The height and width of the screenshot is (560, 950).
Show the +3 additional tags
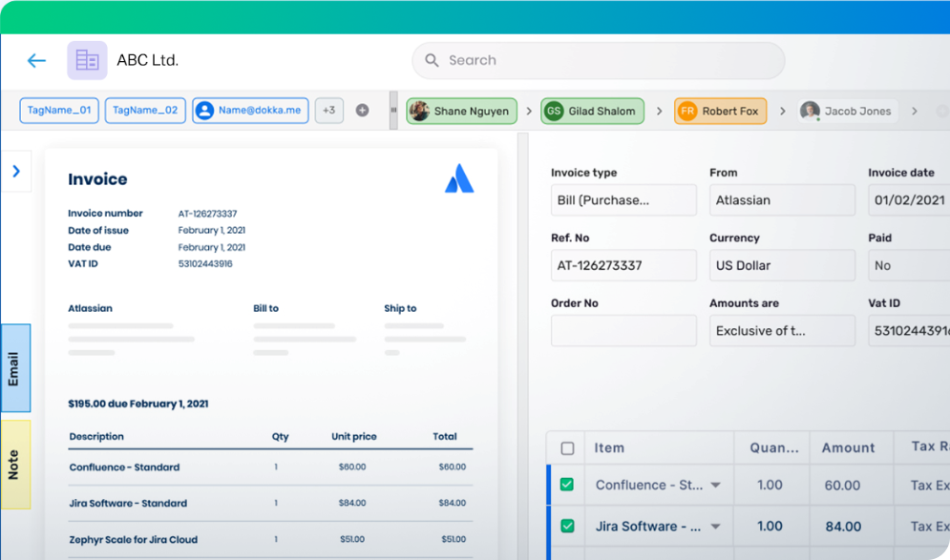tap(328, 111)
